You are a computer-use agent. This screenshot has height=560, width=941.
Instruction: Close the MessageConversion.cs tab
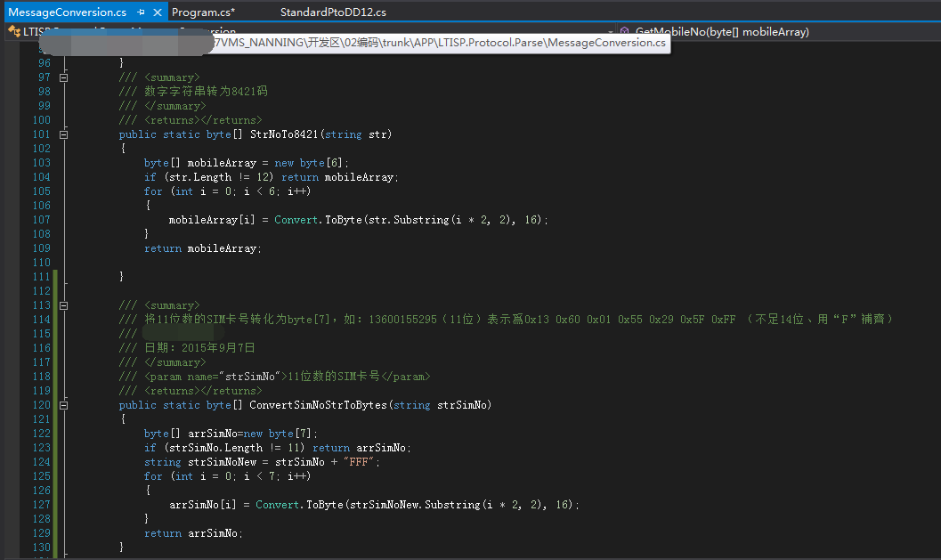[x=158, y=12]
